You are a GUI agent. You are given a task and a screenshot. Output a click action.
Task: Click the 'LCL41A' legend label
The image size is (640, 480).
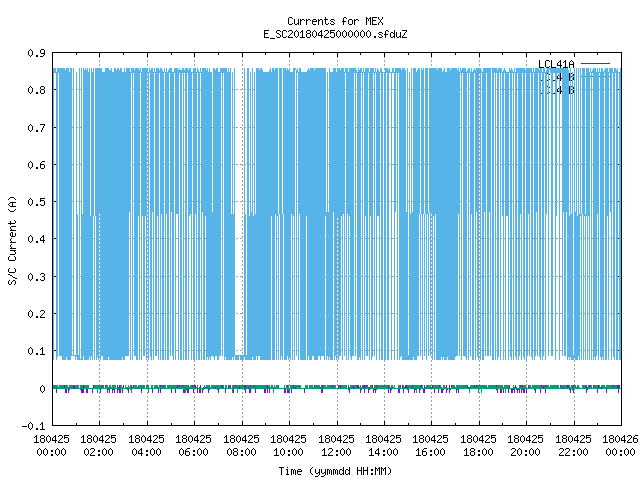pos(556,64)
